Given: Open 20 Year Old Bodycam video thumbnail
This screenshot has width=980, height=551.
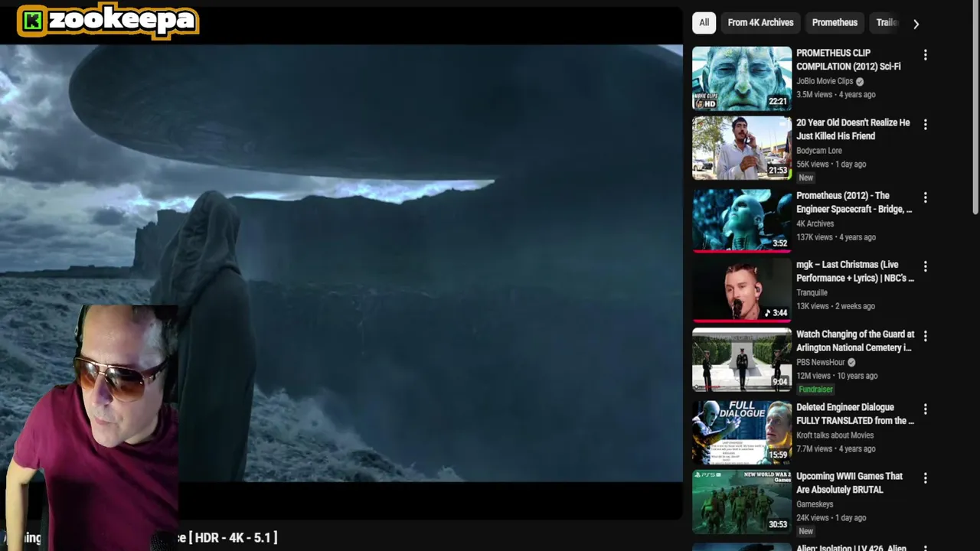Looking at the screenshot, I should 742,148.
